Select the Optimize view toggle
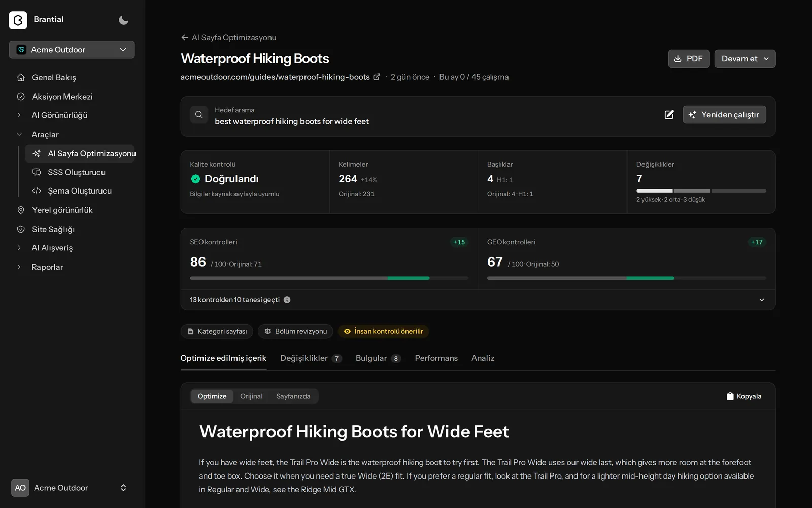 pyautogui.click(x=212, y=396)
